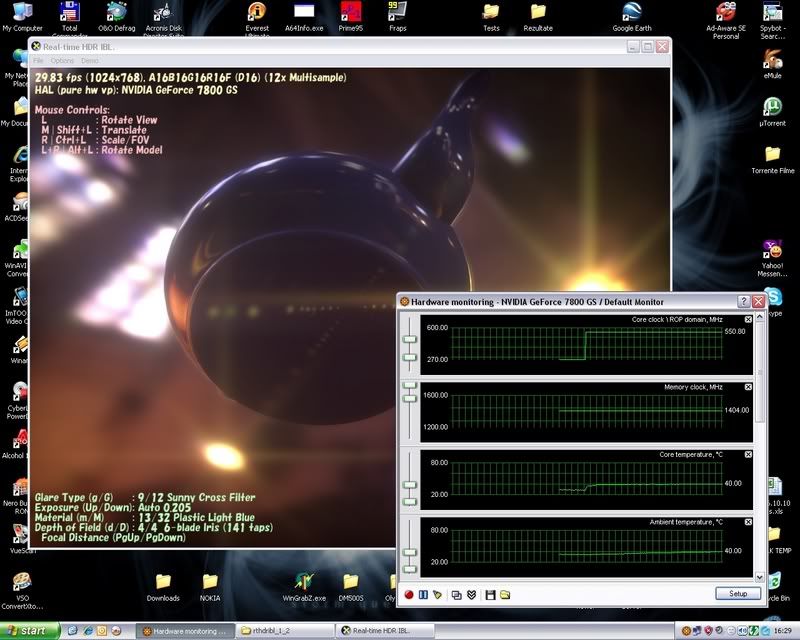Open the Prime95 desktop icon
The image size is (800, 640).
click(351, 13)
